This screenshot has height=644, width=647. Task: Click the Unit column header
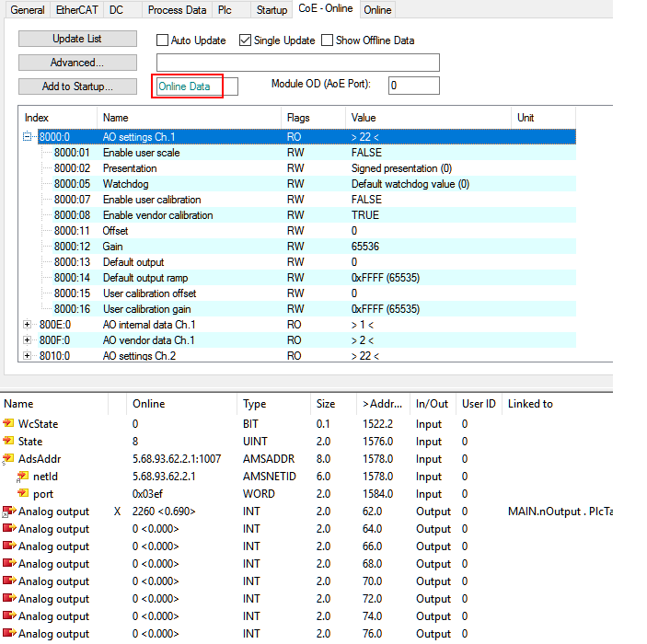tap(543, 118)
